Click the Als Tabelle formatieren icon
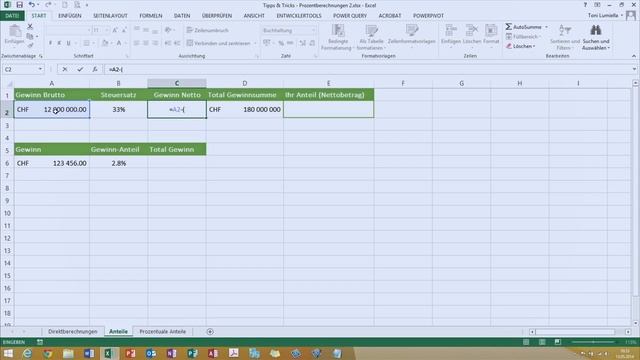 pyautogui.click(x=371, y=30)
